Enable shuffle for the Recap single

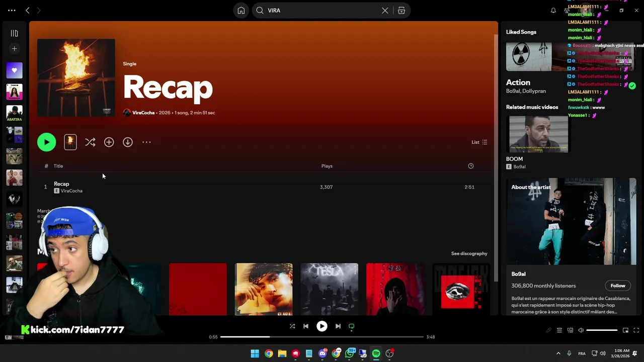(x=90, y=142)
